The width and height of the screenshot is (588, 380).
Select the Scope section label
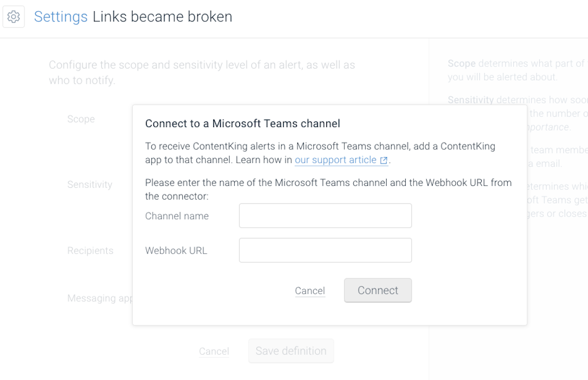coord(81,119)
